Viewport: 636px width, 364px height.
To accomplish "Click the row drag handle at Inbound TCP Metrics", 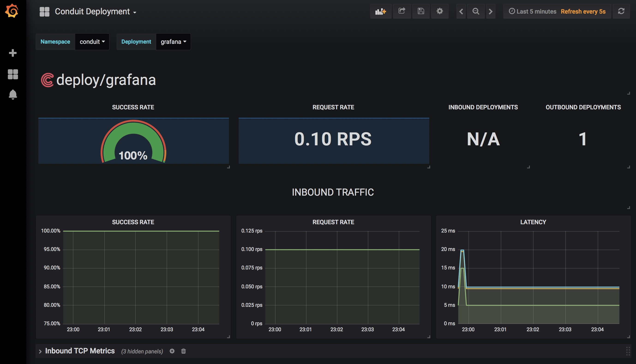I will click(x=628, y=351).
